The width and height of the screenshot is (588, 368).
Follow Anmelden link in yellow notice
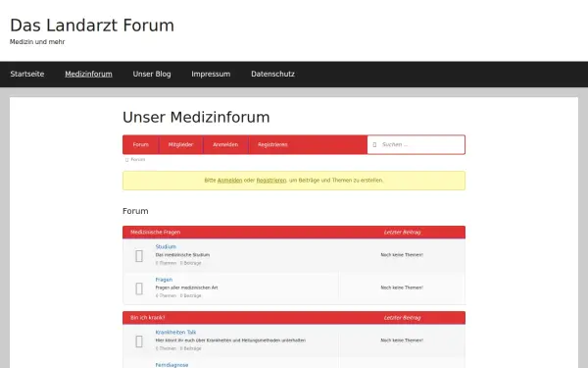(x=230, y=181)
